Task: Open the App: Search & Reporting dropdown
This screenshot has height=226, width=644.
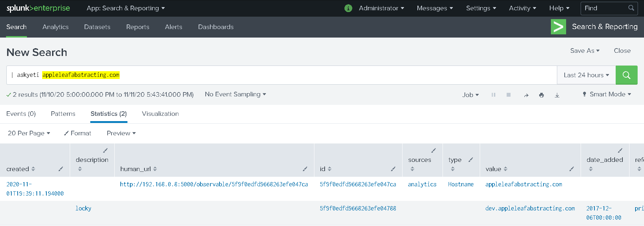Action: (x=126, y=8)
